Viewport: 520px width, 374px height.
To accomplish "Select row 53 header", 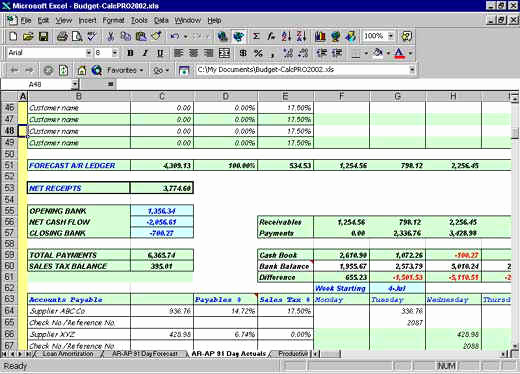I will (9, 188).
